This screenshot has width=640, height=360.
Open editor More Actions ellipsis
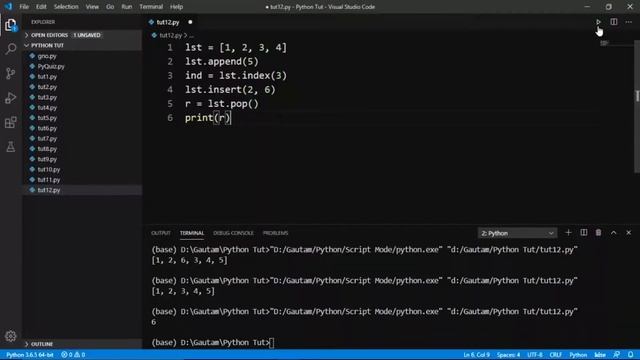pos(629,22)
